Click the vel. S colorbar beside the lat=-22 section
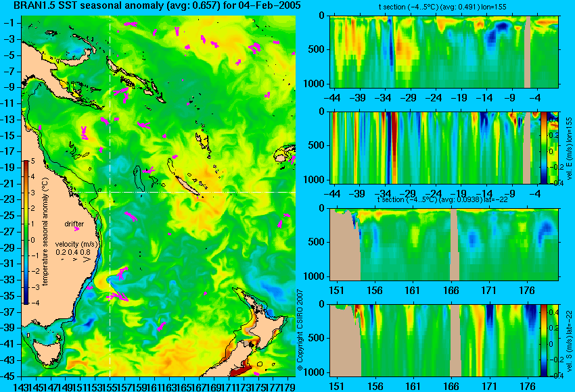Screen dimensions: 575x392 coord(544,340)
